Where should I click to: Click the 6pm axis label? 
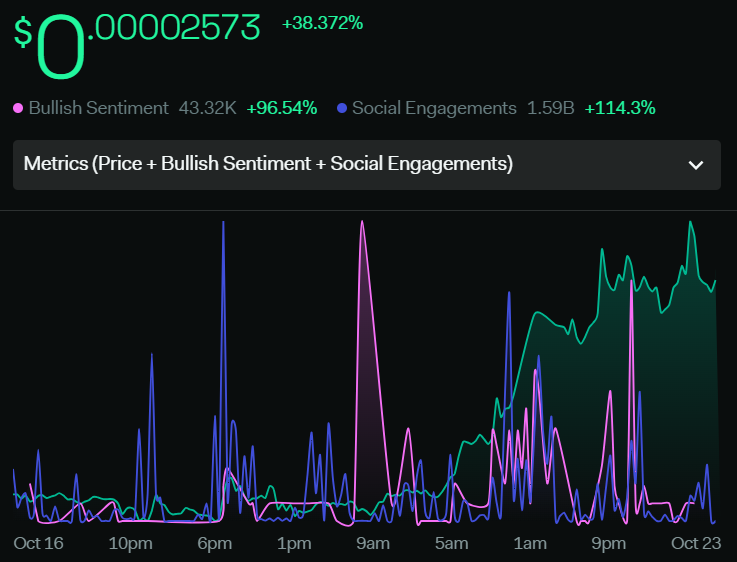pyautogui.click(x=214, y=544)
